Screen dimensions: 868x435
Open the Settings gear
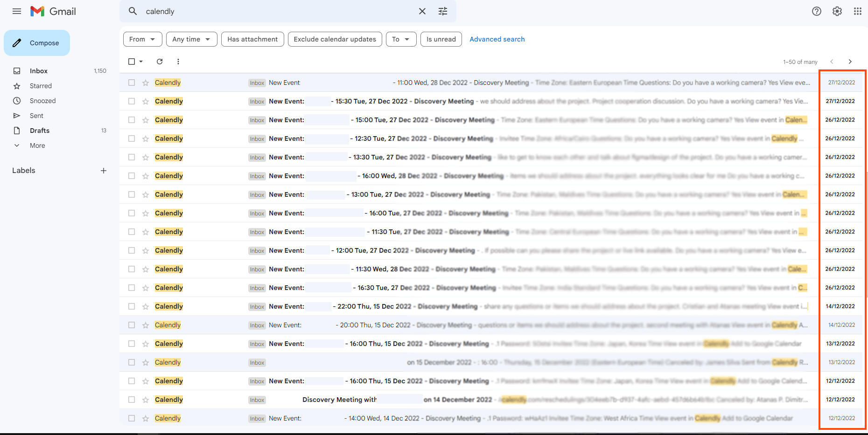pos(837,11)
